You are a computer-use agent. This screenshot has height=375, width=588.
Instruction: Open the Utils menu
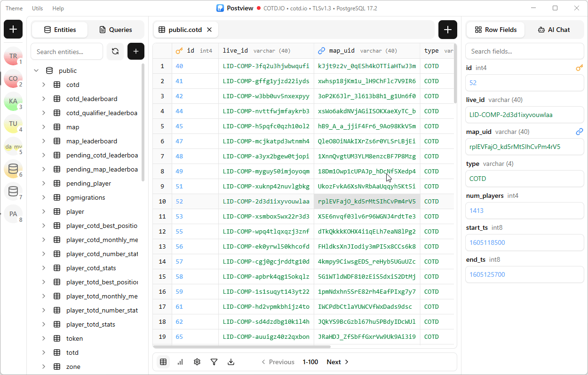pos(37,8)
